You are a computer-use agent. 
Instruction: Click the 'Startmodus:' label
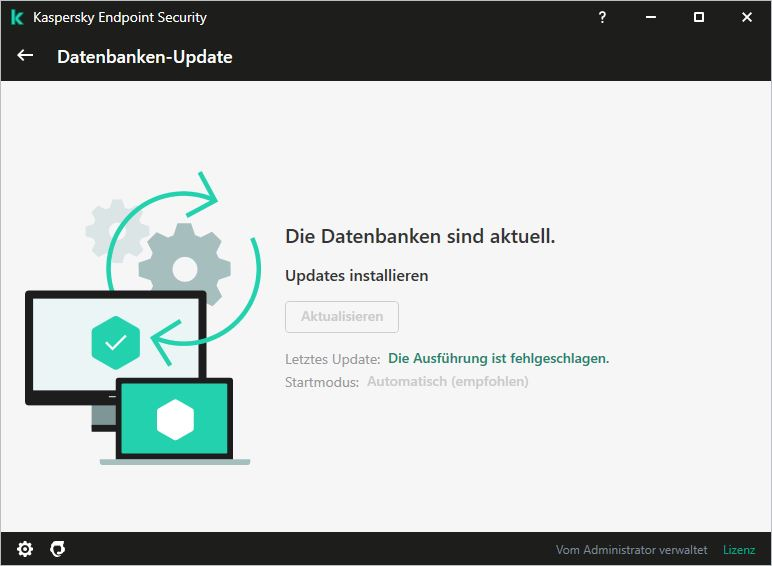coord(322,382)
